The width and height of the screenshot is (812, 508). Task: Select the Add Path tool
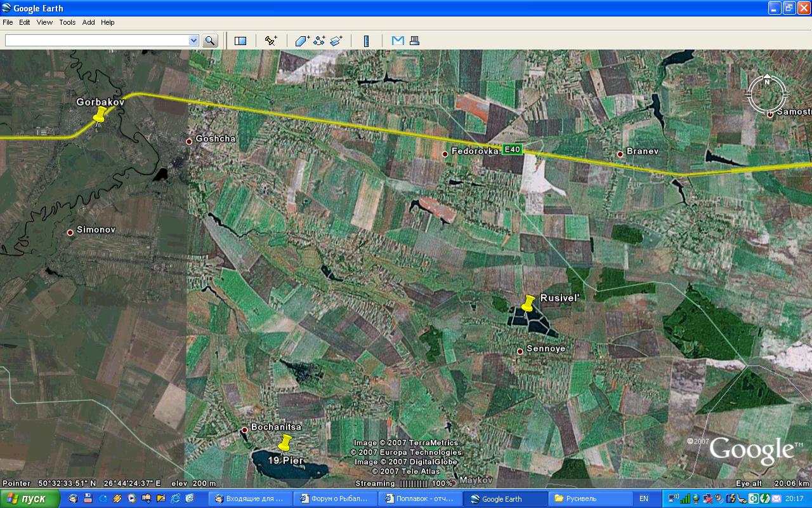(x=319, y=41)
